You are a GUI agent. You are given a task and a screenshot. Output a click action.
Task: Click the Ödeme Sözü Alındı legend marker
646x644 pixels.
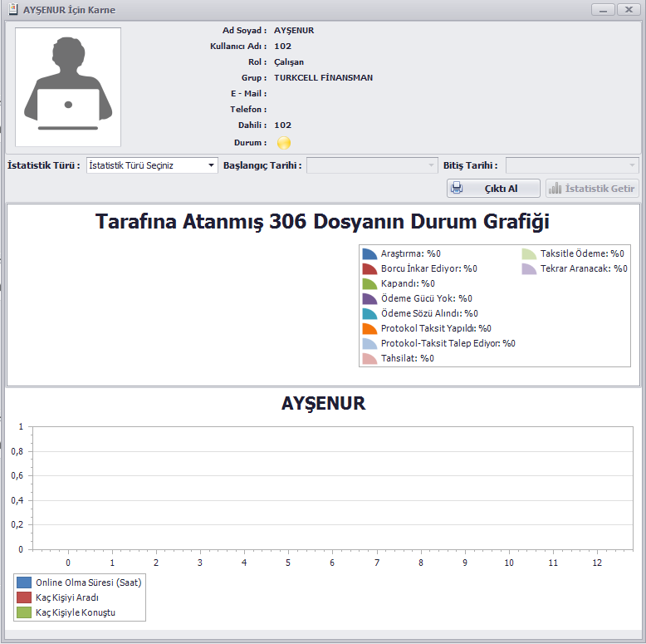(369, 313)
